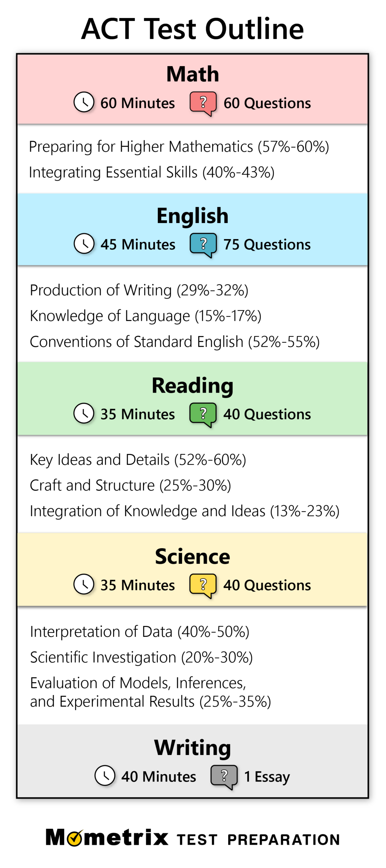Click the Mometrix checkmark logo

(75, 838)
